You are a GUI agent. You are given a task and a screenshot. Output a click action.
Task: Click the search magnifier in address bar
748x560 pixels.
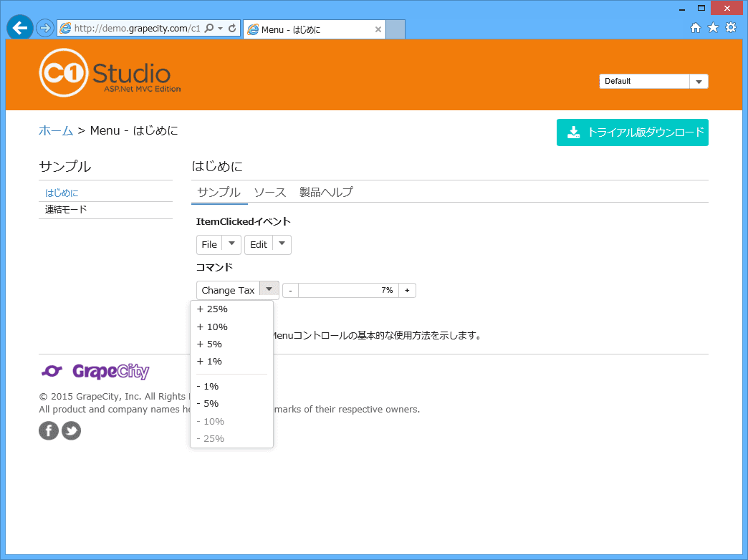point(209,28)
